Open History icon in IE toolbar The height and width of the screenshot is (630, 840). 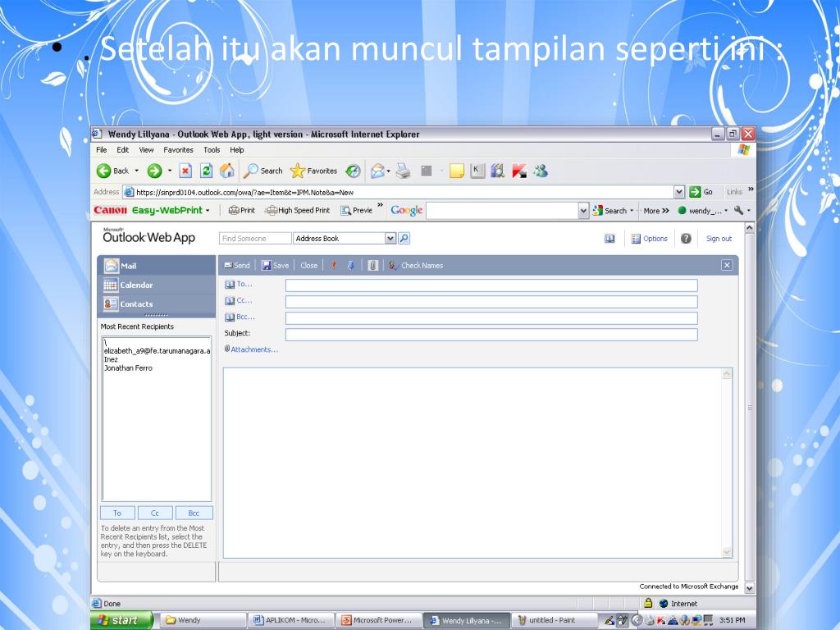pyautogui.click(x=353, y=171)
